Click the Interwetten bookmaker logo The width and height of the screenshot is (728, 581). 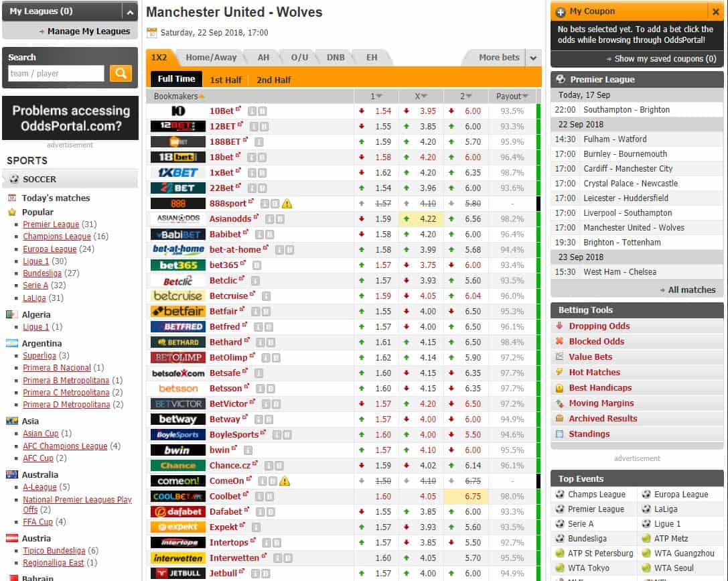178,558
